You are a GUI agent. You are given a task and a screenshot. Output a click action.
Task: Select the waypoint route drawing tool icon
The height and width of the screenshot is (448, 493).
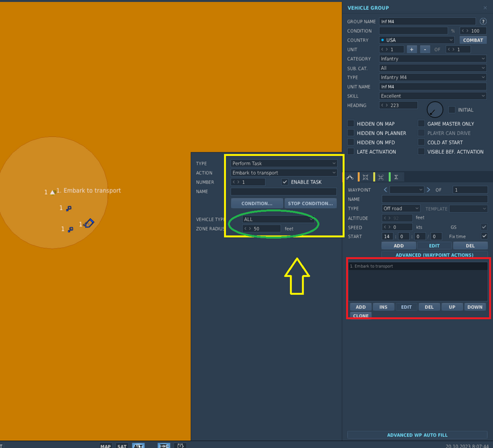tap(351, 177)
